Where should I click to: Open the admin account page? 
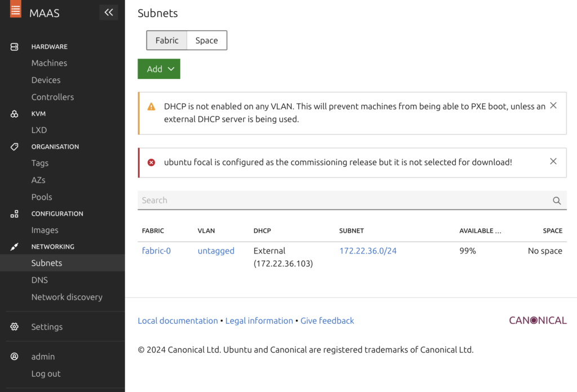[43, 357]
